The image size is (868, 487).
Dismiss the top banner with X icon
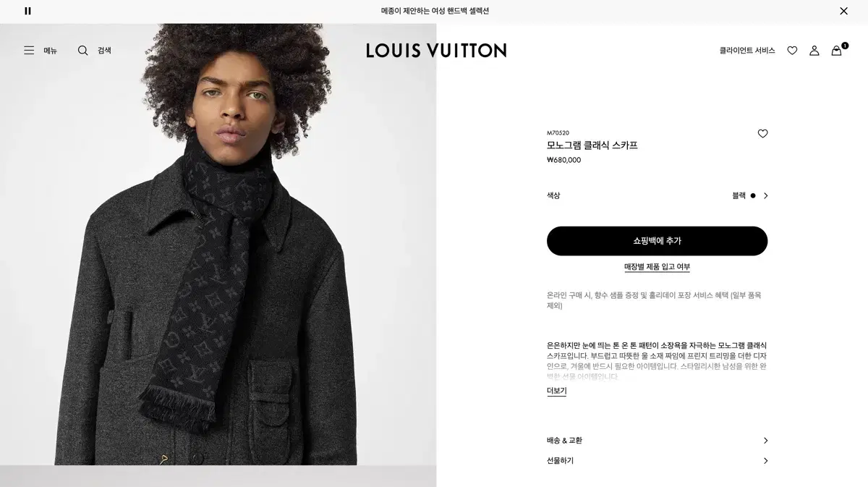pos(843,11)
